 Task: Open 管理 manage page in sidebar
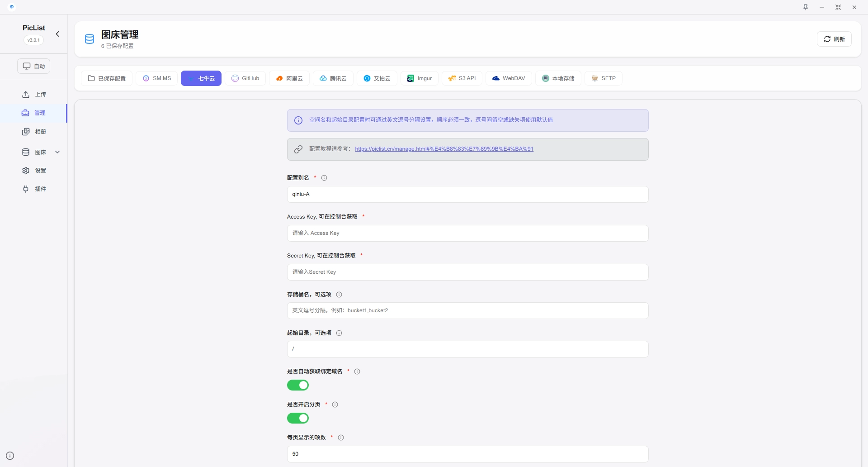coord(33,113)
